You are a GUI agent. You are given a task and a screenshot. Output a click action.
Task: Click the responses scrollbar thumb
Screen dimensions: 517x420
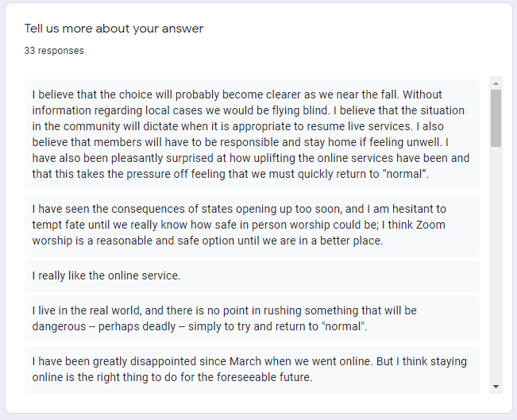click(x=496, y=118)
